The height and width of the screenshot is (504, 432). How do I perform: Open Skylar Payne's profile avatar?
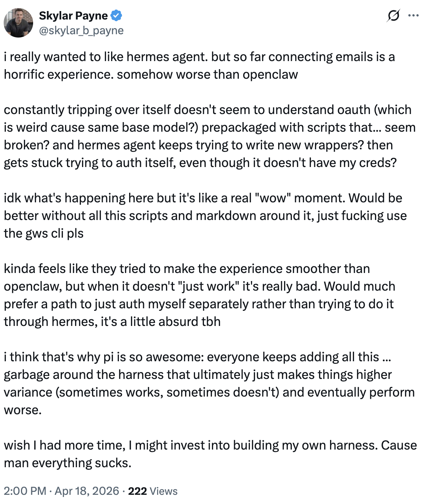click(18, 23)
